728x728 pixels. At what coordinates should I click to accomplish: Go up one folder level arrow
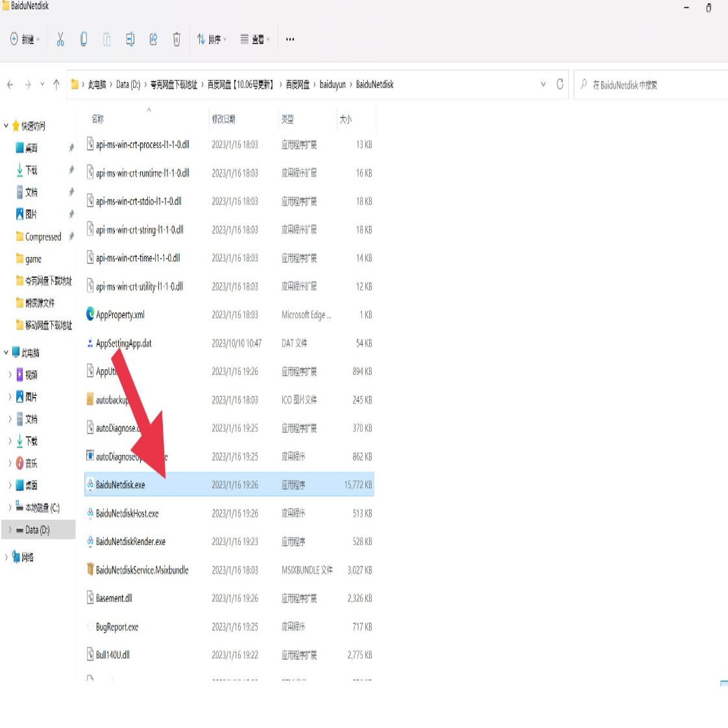[x=56, y=84]
